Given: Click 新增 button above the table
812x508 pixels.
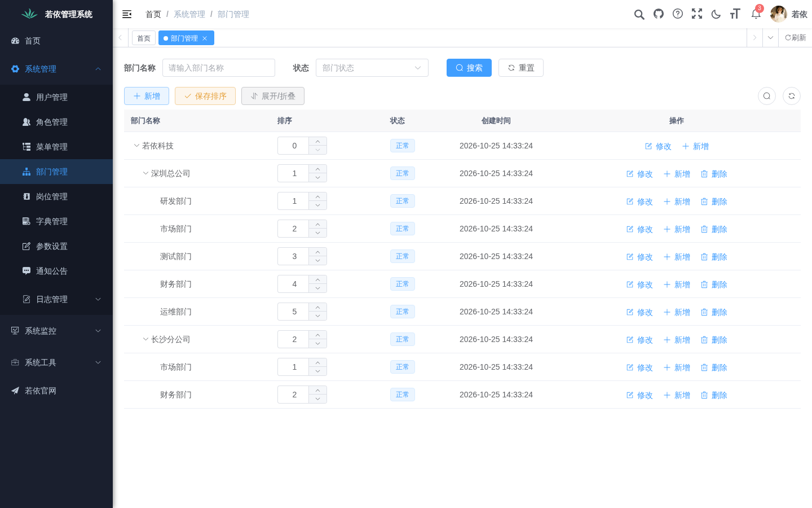Looking at the screenshot, I should point(147,96).
